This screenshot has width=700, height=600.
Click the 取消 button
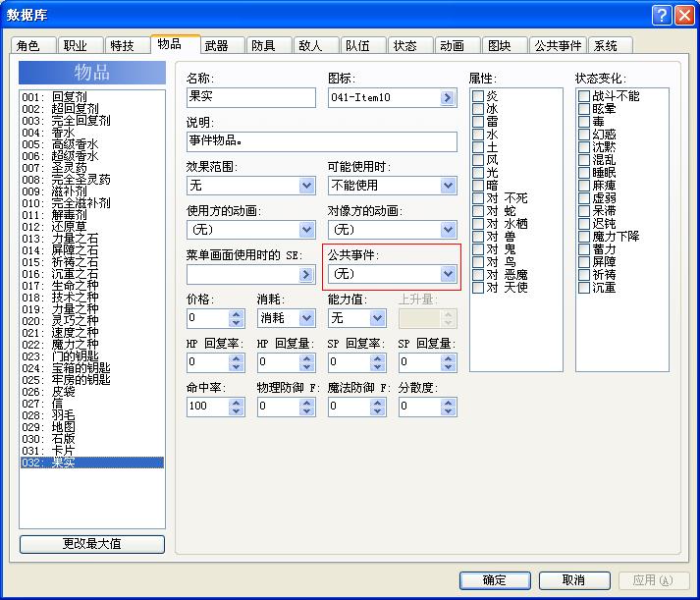click(574, 580)
